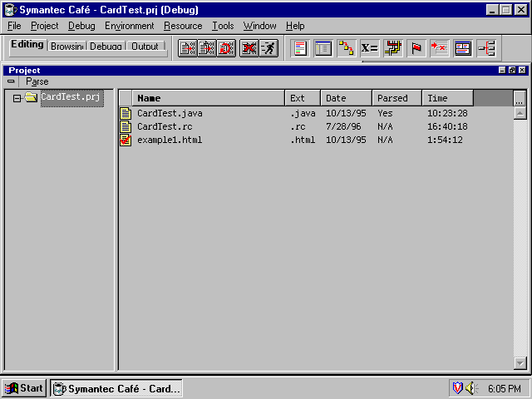The height and width of the screenshot is (399, 532).
Task: Open the Debug menu
Action: [x=81, y=26]
